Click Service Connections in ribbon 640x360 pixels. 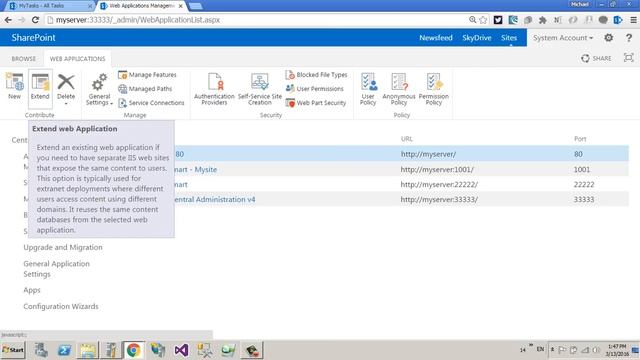151,103
